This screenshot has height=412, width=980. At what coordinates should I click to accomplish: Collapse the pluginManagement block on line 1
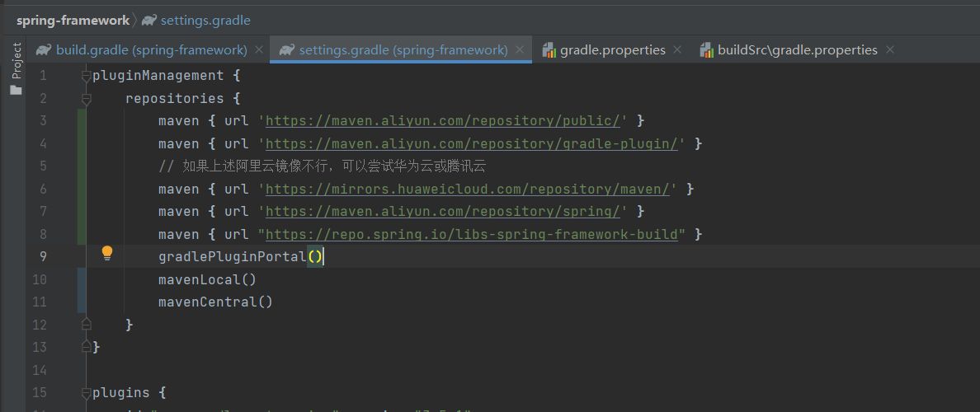87,76
